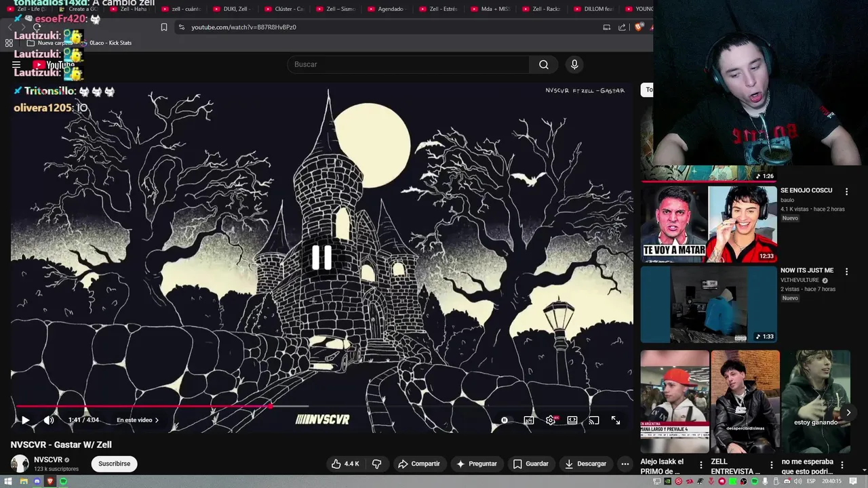Viewport: 868px width, 488px height.
Task: Open the video settings gear menu
Action: coord(551,420)
